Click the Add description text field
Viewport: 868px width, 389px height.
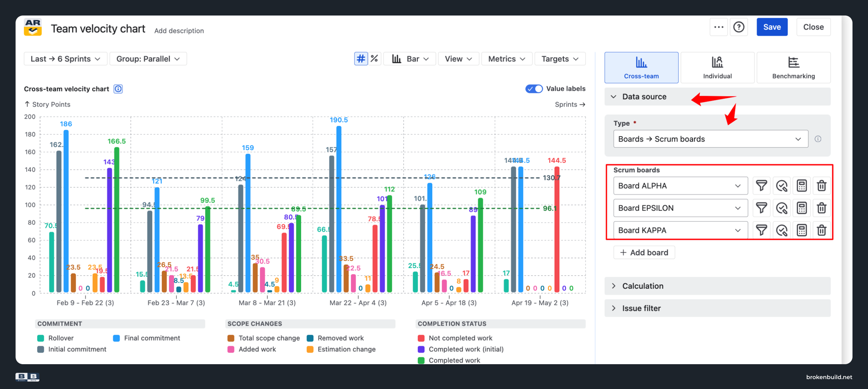pyautogui.click(x=179, y=31)
